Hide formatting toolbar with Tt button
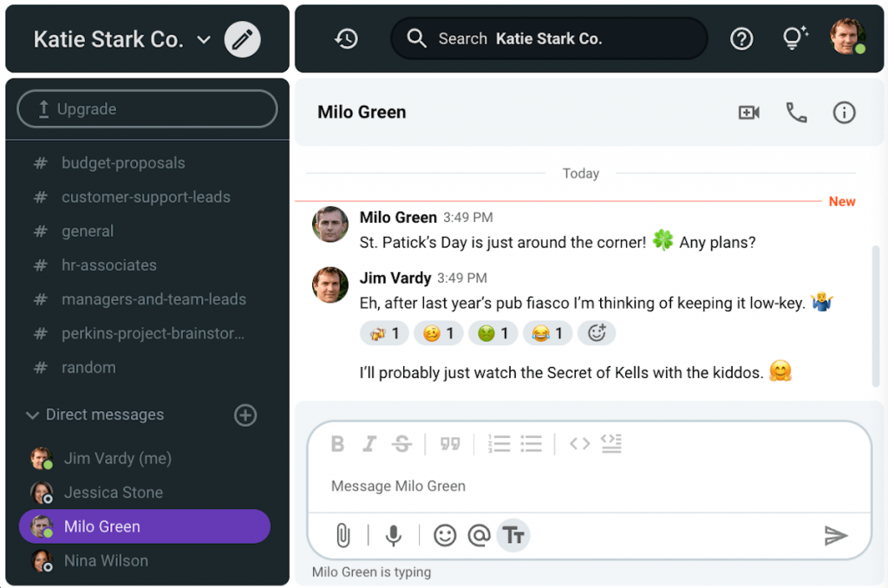888x588 pixels. coord(513,536)
